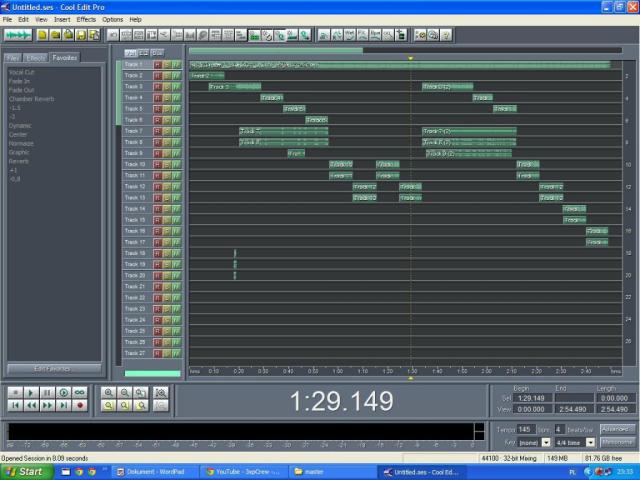
Task: Click the Tempo field showing 145
Action: [x=526, y=429]
